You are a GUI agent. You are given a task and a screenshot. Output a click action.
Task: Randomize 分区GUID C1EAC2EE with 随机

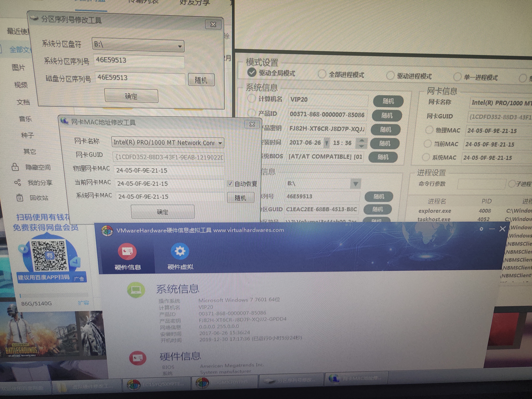tap(377, 209)
